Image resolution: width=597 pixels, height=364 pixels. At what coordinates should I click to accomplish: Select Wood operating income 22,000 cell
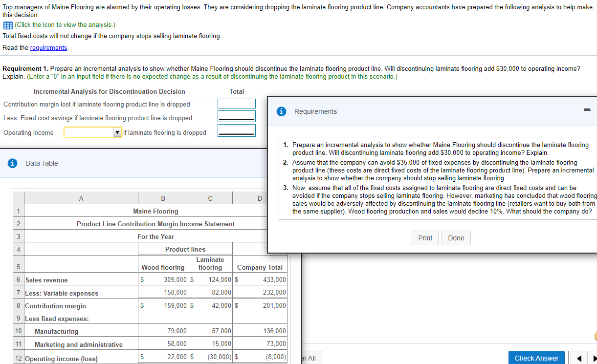163,357
